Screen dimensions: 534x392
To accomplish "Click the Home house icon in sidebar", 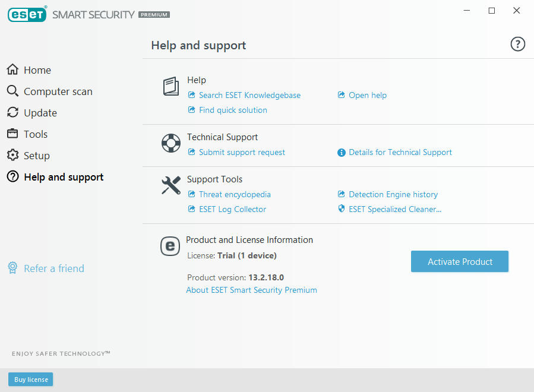I will click(x=12, y=69).
